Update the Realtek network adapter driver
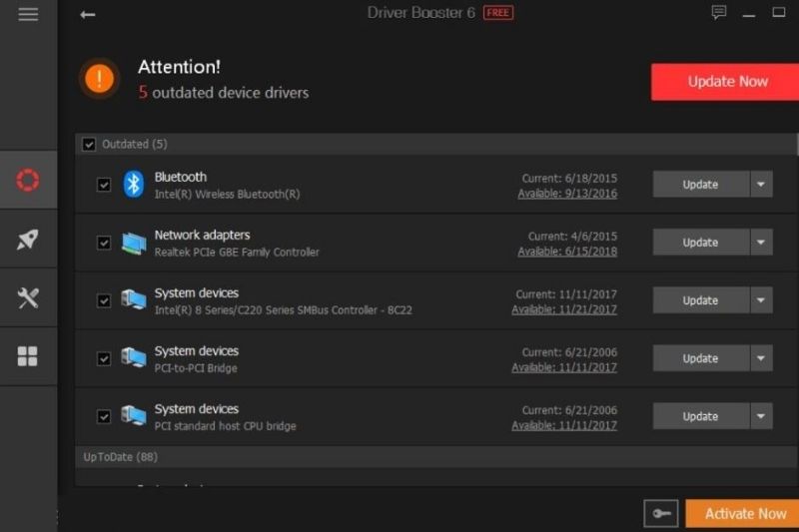 pos(701,243)
